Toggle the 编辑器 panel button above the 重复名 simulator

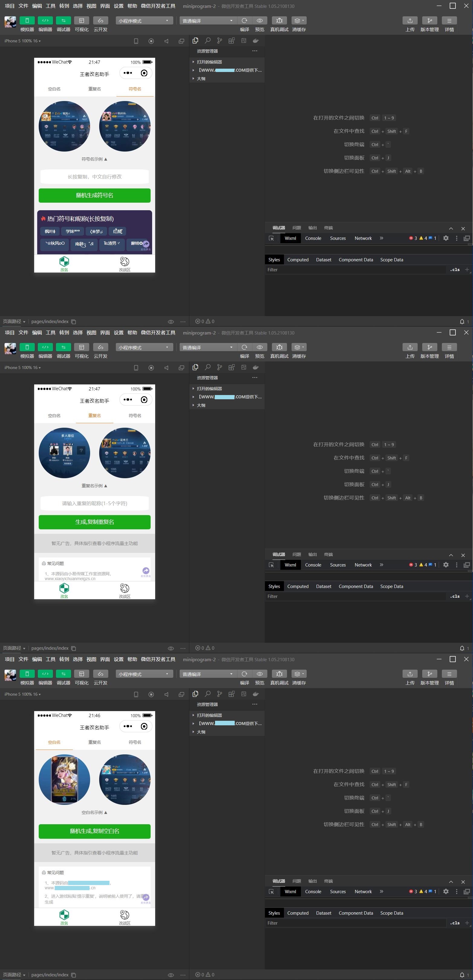coord(45,347)
